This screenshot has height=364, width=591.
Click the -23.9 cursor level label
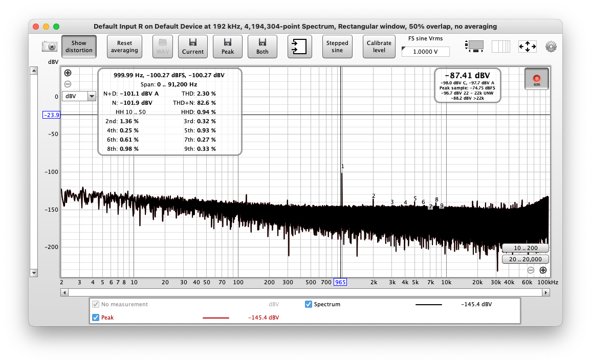coord(51,115)
